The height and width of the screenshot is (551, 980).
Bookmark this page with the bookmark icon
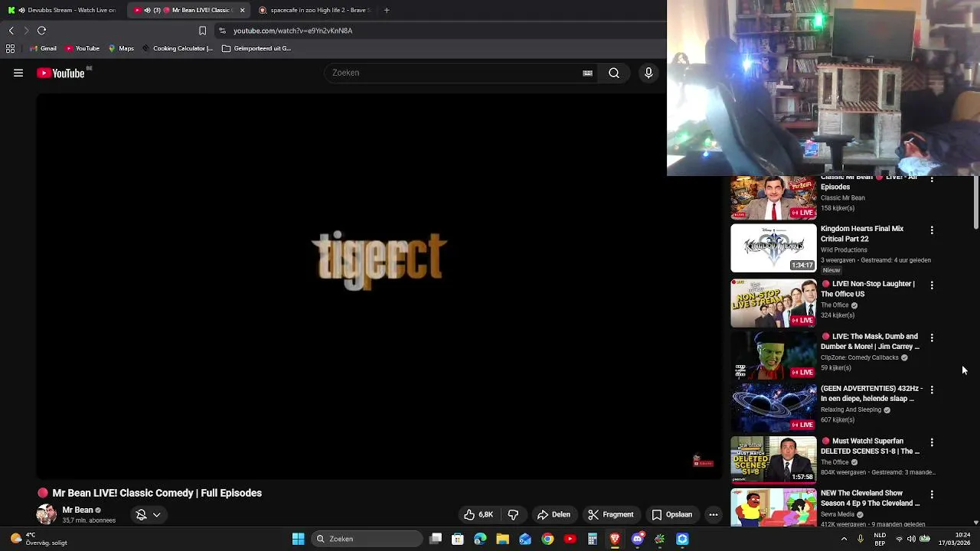[202, 31]
